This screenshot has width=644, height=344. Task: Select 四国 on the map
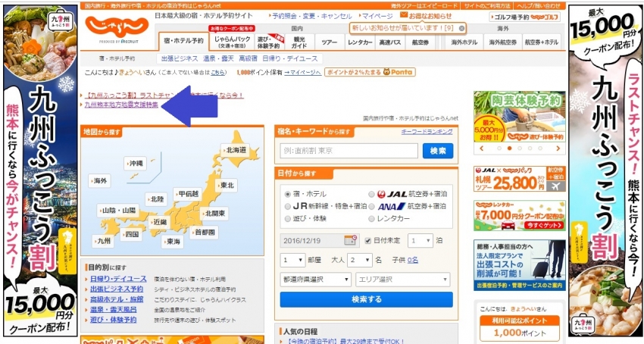coord(131,234)
